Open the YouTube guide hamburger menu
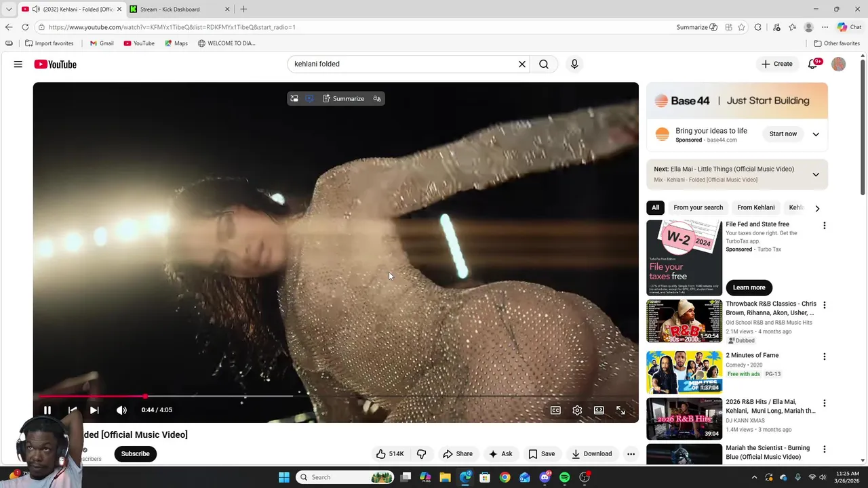This screenshot has width=868, height=488. pos(18,64)
